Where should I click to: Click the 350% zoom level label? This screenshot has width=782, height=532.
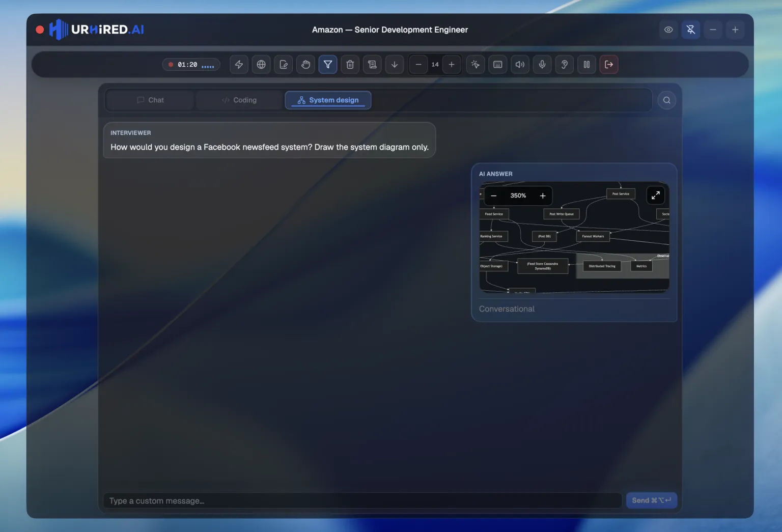click(518, 195)
